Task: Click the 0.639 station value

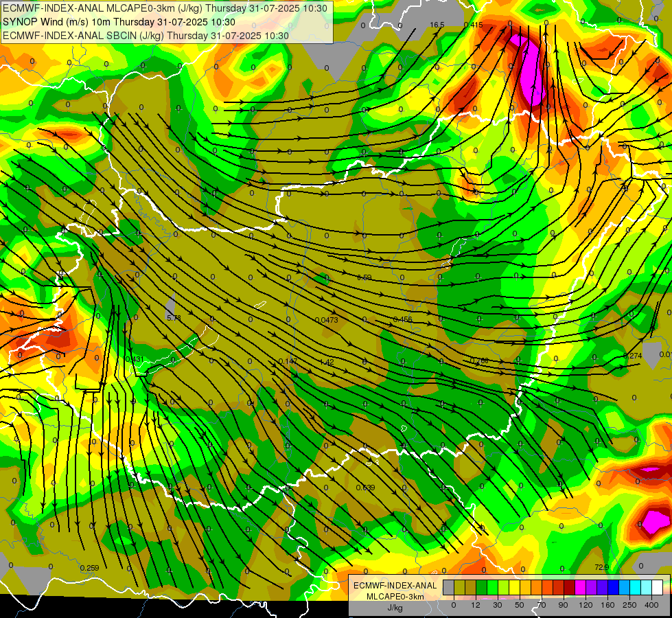Action: pos(365,488)
